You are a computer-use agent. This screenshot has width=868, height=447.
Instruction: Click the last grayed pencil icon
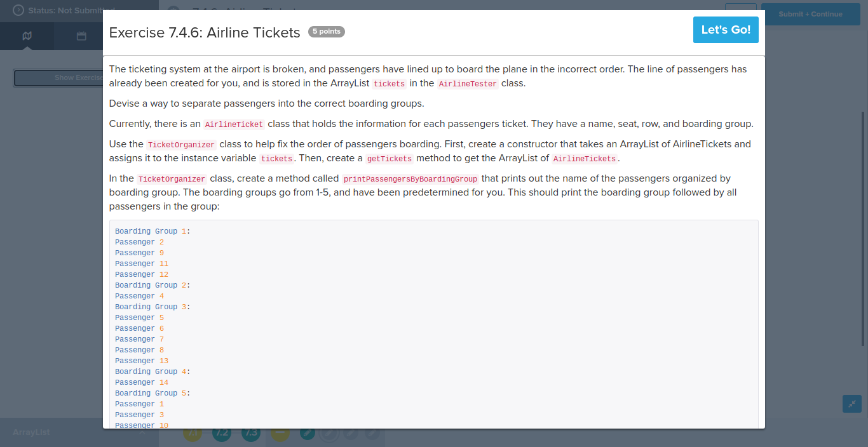coord(371,432)
